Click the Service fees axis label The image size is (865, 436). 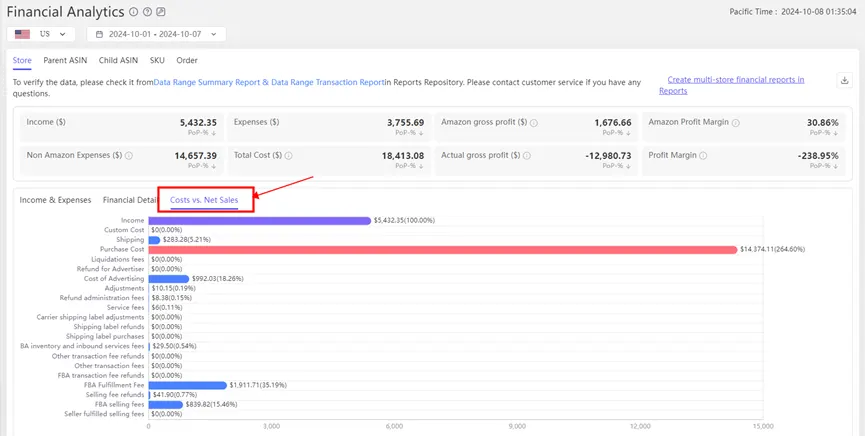click(126, 308)
